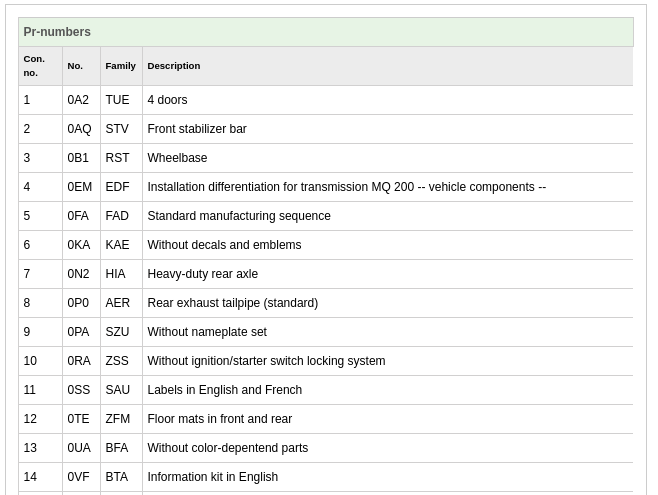Click the SZU family cell

click(121, 331)
